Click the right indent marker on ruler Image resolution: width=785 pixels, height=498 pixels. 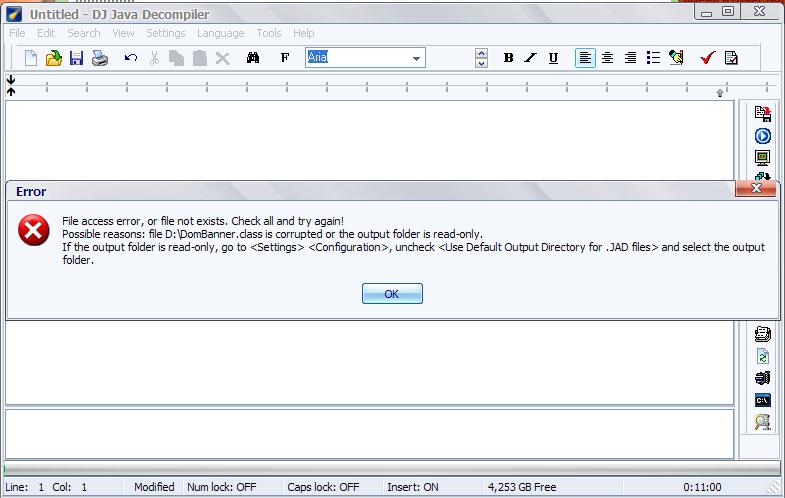pos(720,93)
